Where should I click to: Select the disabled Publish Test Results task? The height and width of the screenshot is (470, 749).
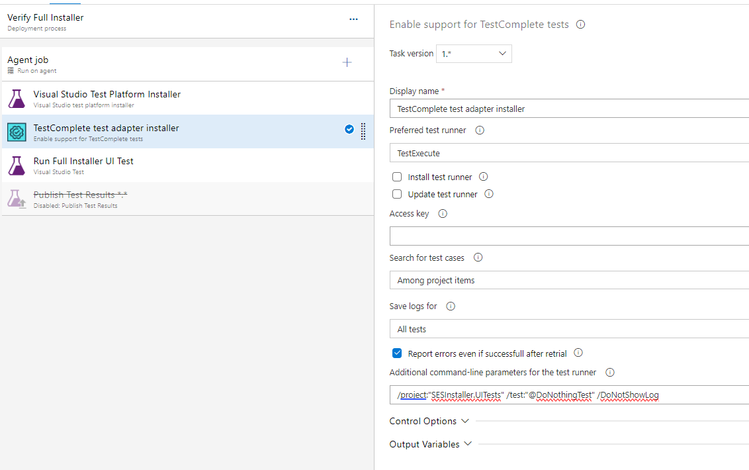click(x=80, y=197)
